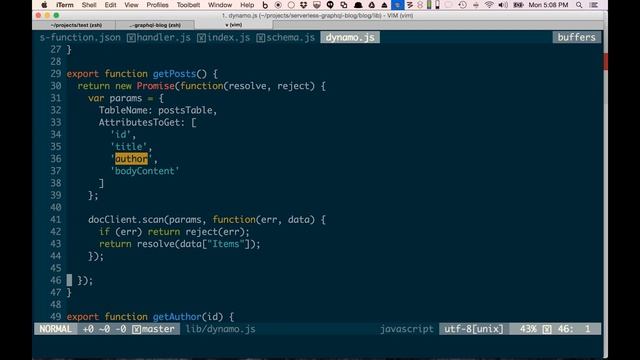
Task: Click the NORMAL mode indicator
Action: coord(56,329)
